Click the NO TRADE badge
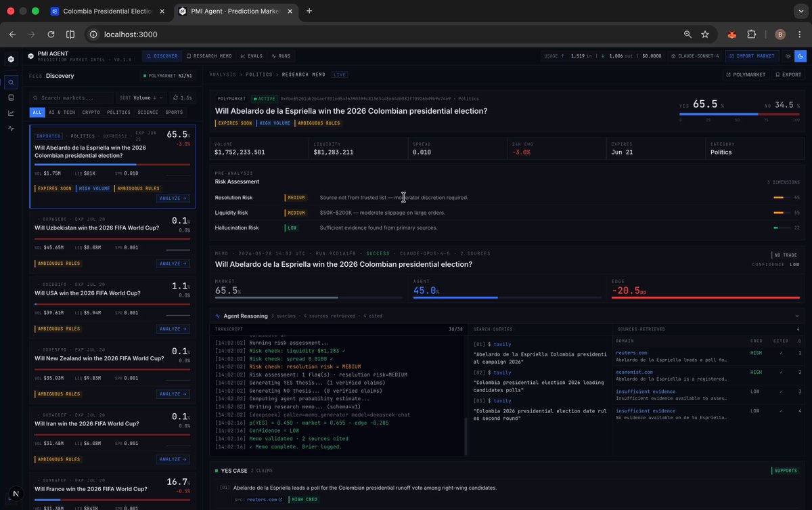The width and height of the screenshot is (812, 510). tap(786, 255)
